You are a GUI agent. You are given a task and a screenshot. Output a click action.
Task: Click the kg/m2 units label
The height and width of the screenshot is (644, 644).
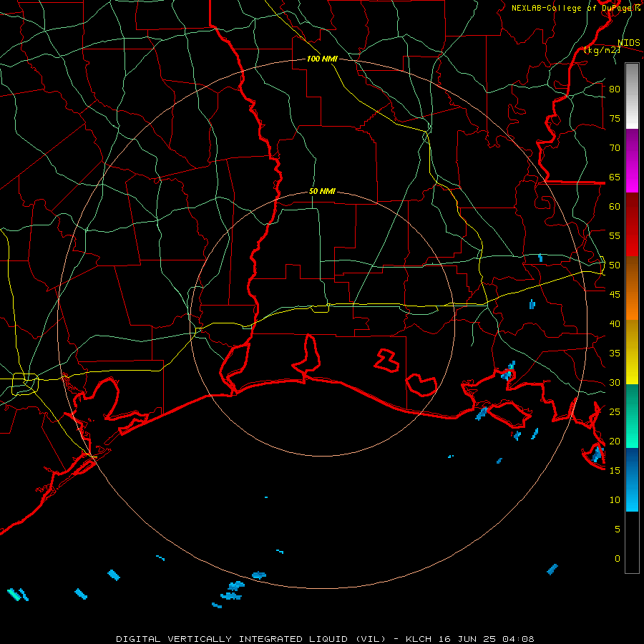point(602,50)
